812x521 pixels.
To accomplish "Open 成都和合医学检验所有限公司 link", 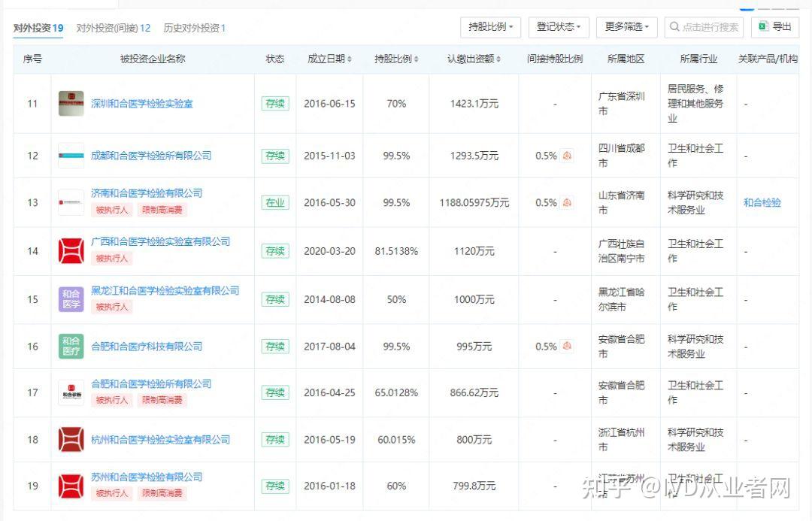I will [151, 156].
